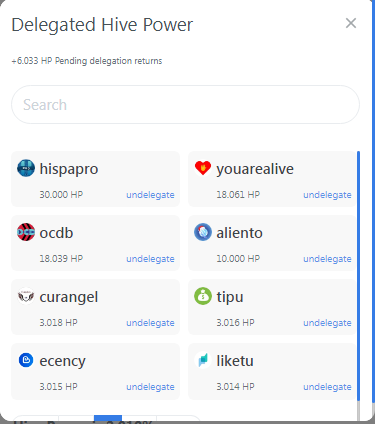Click the liketu avatar icon

203,360
